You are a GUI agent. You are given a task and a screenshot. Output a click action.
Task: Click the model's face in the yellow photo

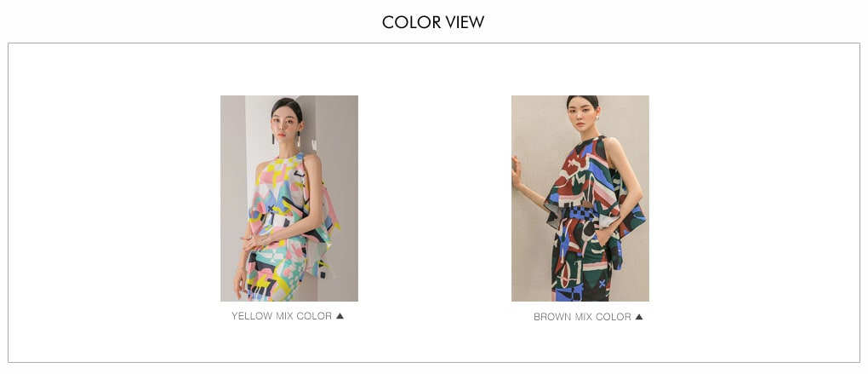287,125
